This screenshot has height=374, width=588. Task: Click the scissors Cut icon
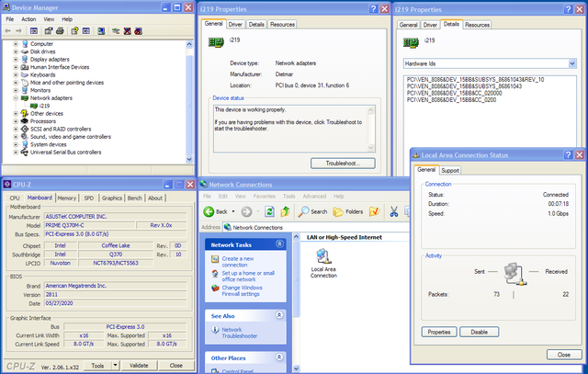point(394,212)
